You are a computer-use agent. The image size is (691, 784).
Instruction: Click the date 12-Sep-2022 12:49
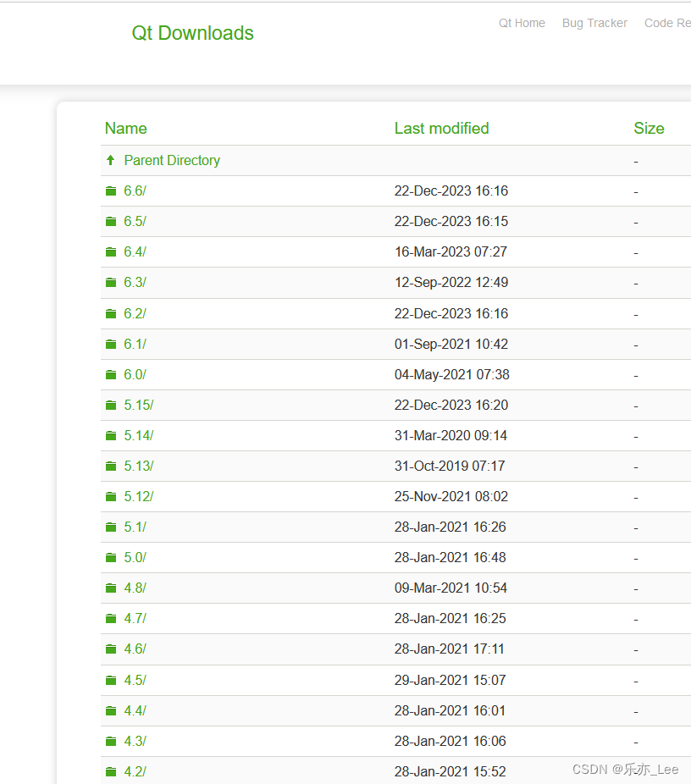coord(451,283)
